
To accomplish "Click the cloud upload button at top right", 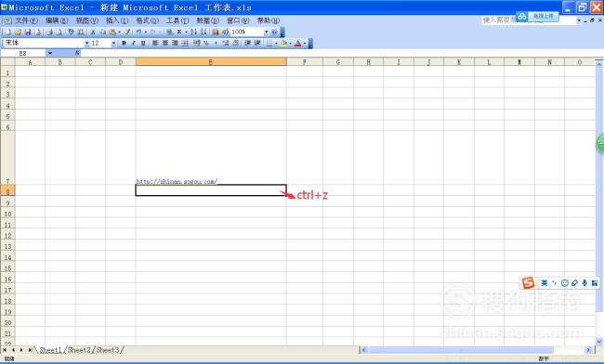I will tap(537, 16).
